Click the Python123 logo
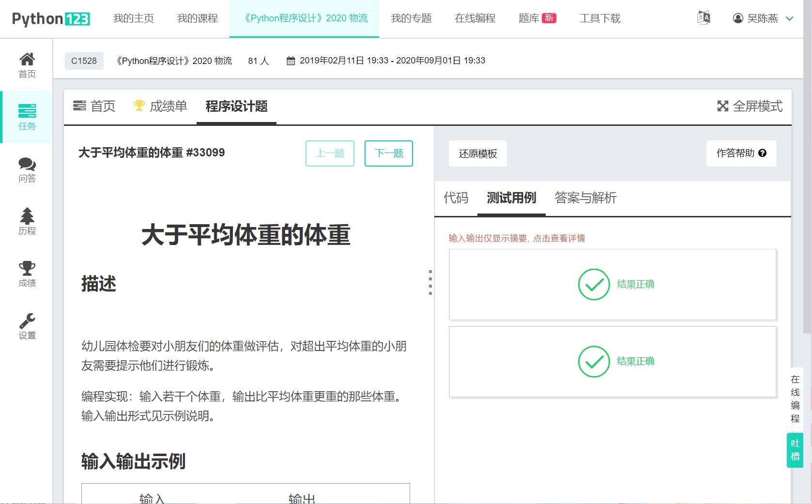812x504 pixels. (x=51, y=19)
